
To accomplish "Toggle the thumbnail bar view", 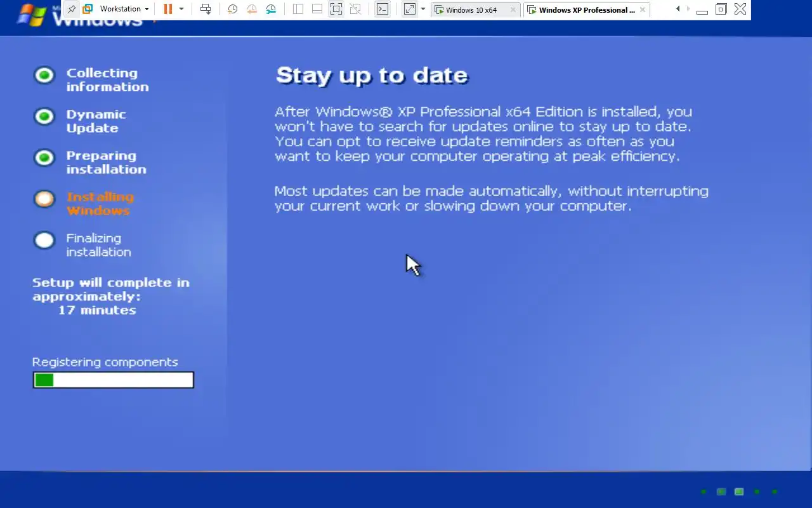I will click(x=317, y=10).
